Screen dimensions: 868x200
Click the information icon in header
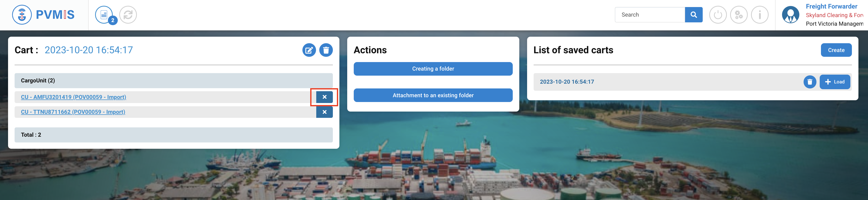click(x=760, y=15)
